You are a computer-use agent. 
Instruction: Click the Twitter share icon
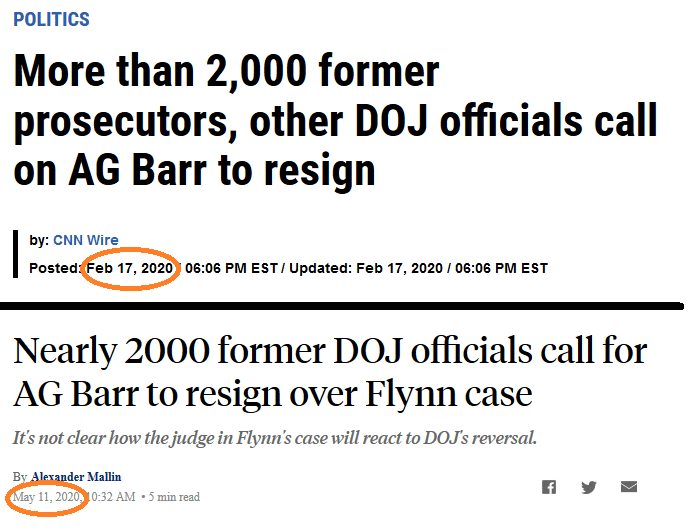589,487
